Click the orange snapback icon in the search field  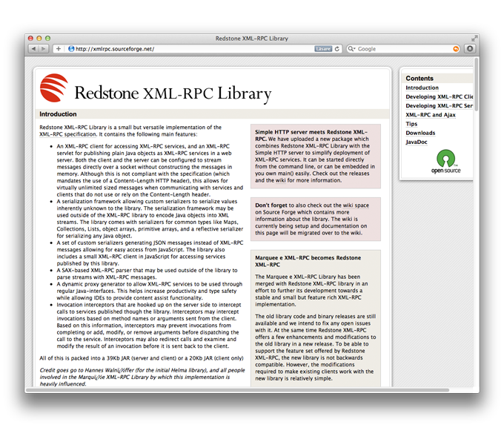pyautogui.click(x=456, y=49)
